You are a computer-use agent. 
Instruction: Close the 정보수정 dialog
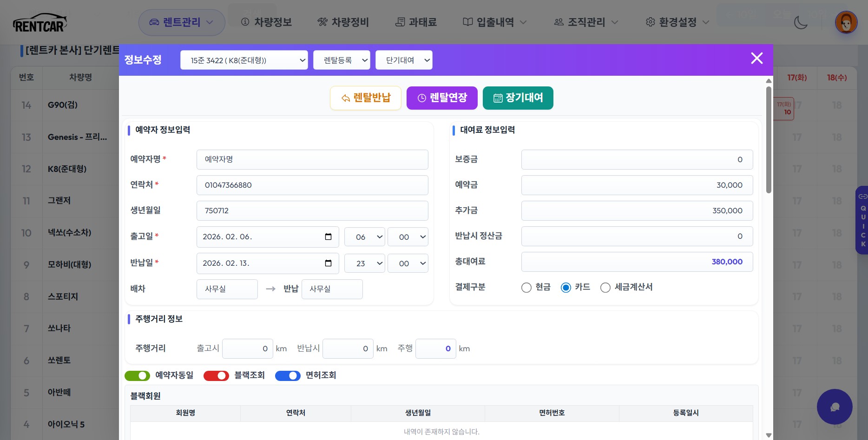click(x=756, y=59)
